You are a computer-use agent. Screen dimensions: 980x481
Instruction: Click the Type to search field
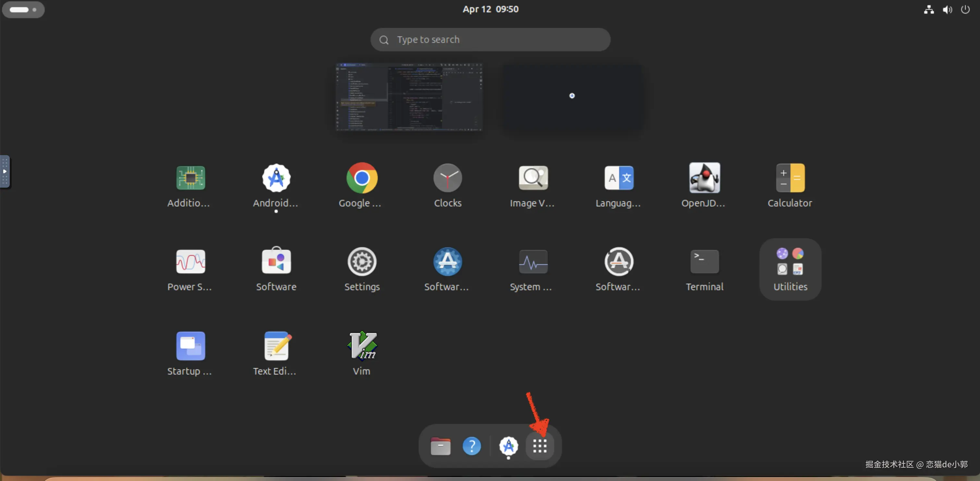(490, 40)
